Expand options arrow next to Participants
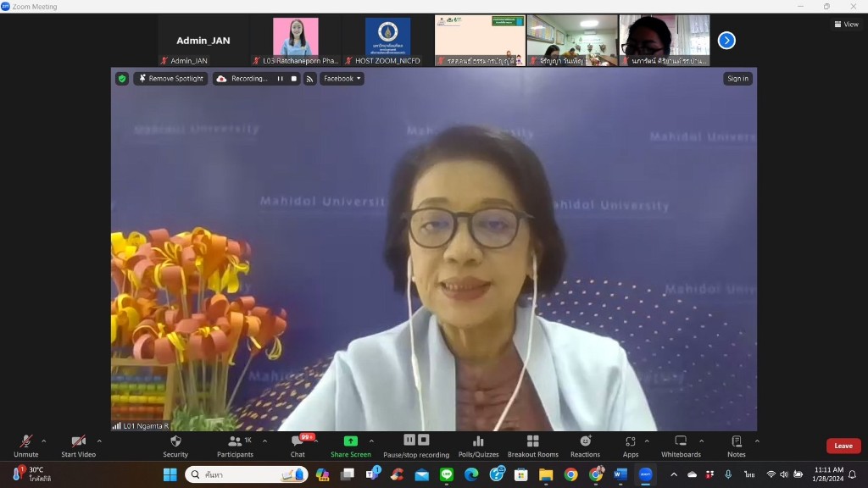The height and width of the screenshot is (488, 868). pyautogui.click(x=264, y=441)
